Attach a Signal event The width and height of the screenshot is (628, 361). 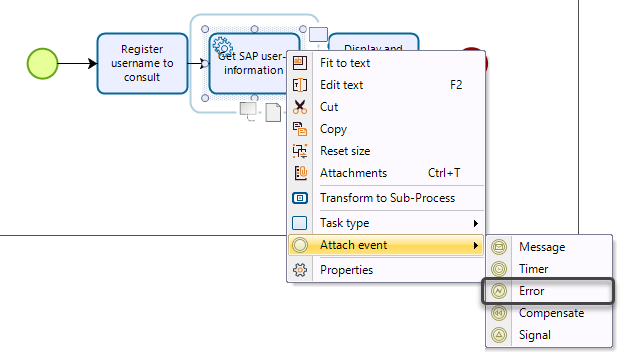(x=549, y=335)
